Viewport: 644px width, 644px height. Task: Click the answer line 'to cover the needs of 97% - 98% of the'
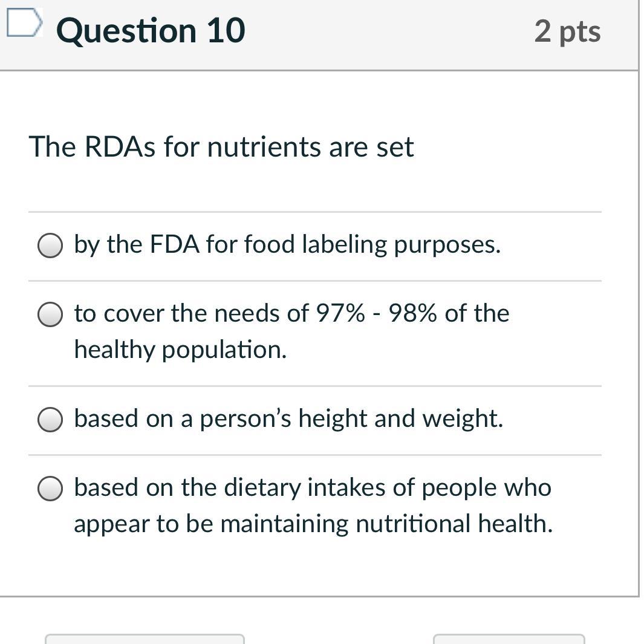(x=291, y=313)
